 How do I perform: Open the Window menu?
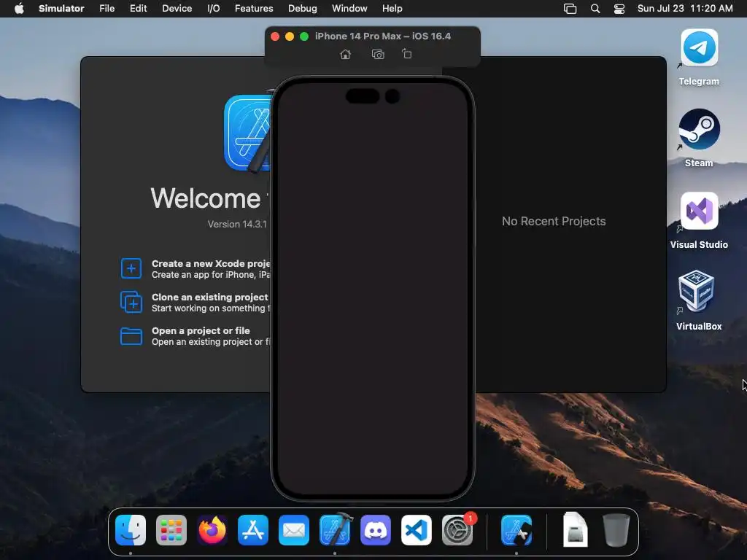(x=349, y=9)
